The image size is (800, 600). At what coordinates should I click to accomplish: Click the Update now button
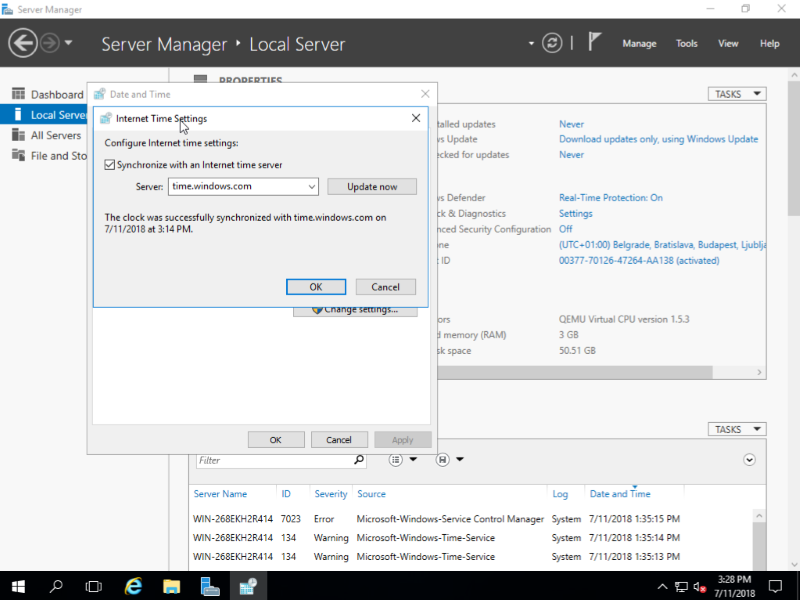(372, 187)
